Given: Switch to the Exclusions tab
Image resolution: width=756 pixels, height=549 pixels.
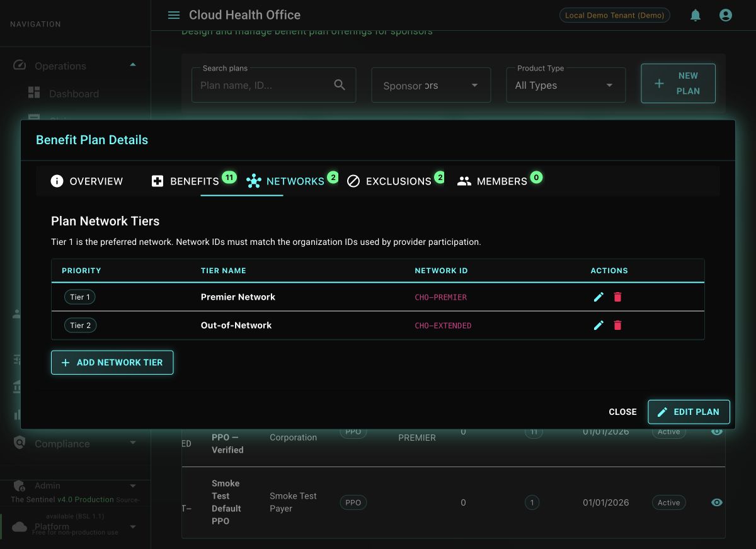Looking at the screenshot, I should (396, 181).
